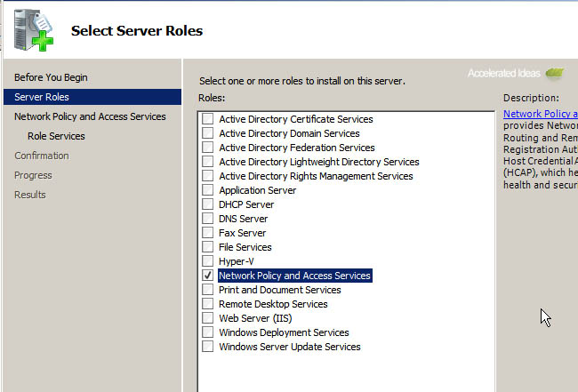
Task: Enable Active Directory Federation Services role
Action: pyautogui.click(x=207, y=147)
